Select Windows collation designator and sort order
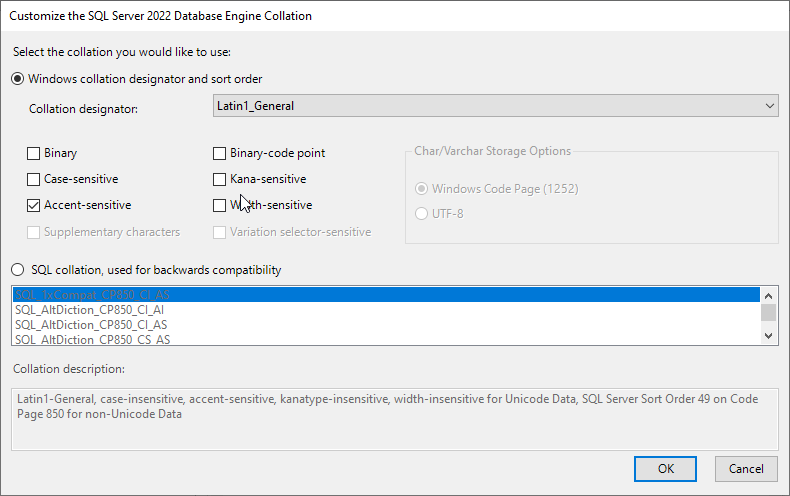The image size is (790, 496). 18,79
